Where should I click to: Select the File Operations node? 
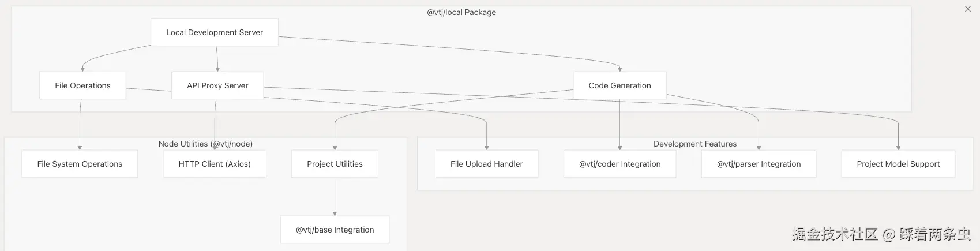[82, 85]
